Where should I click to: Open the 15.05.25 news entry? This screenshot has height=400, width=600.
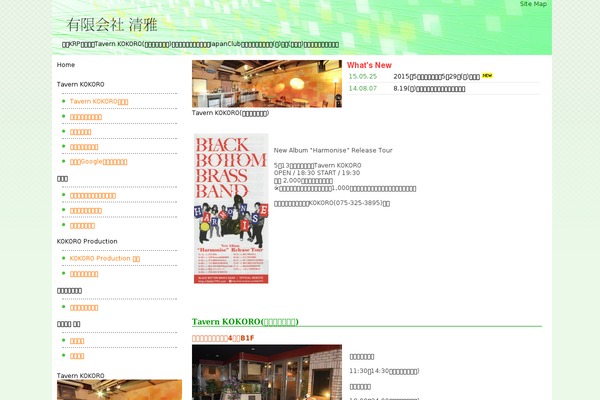click(436, 76)
